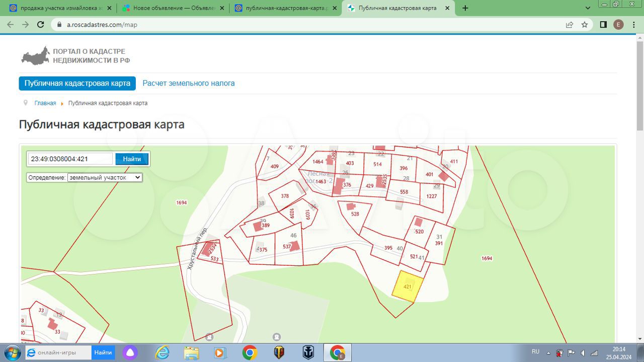644x362 pixels.
Task: Select 'Публичная кадастровая карта' tab
Action: (x=77, y=83)
